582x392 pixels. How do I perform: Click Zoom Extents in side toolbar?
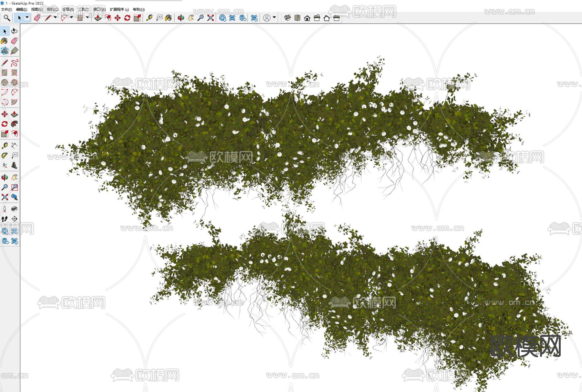[x=5, y=197]
